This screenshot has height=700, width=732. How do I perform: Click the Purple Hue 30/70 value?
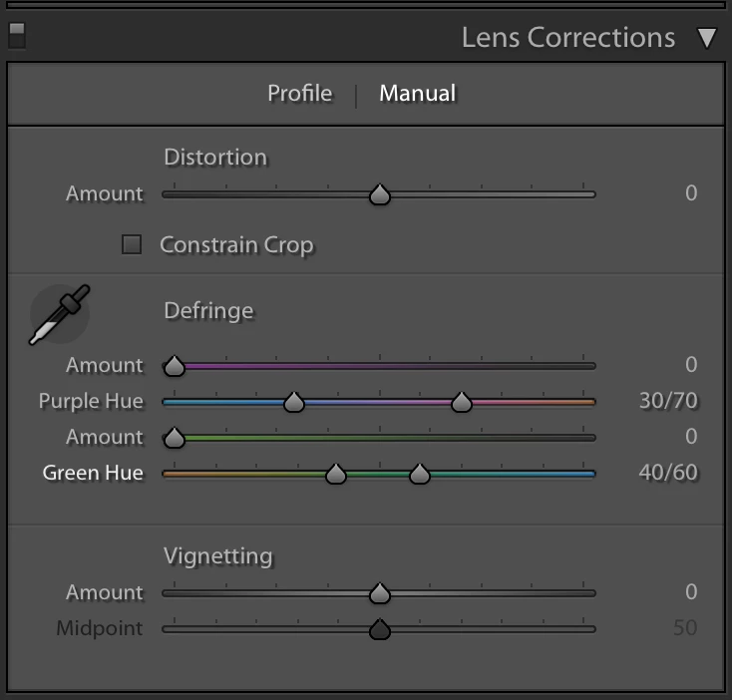668,401
